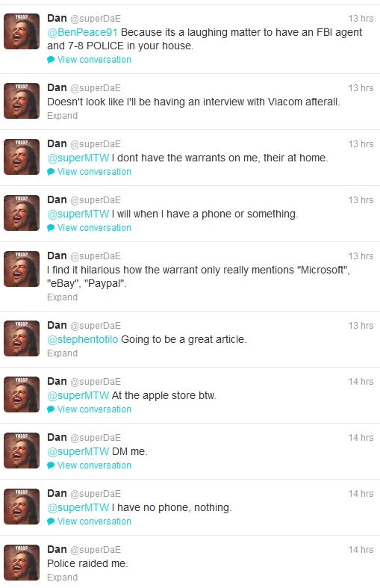
Task: Click conversation icon under 'DM me' tweet
Action: pos(51,465)
